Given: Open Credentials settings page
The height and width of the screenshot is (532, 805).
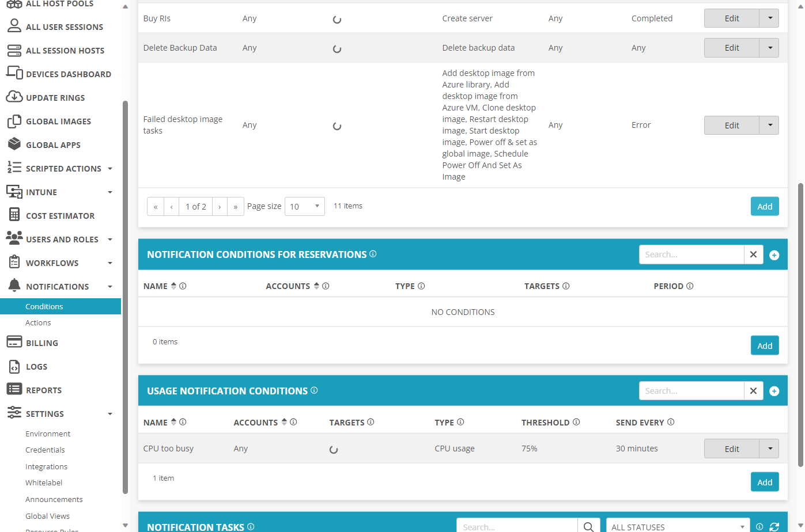Looking at the screenshot, I should pos(45,450).
